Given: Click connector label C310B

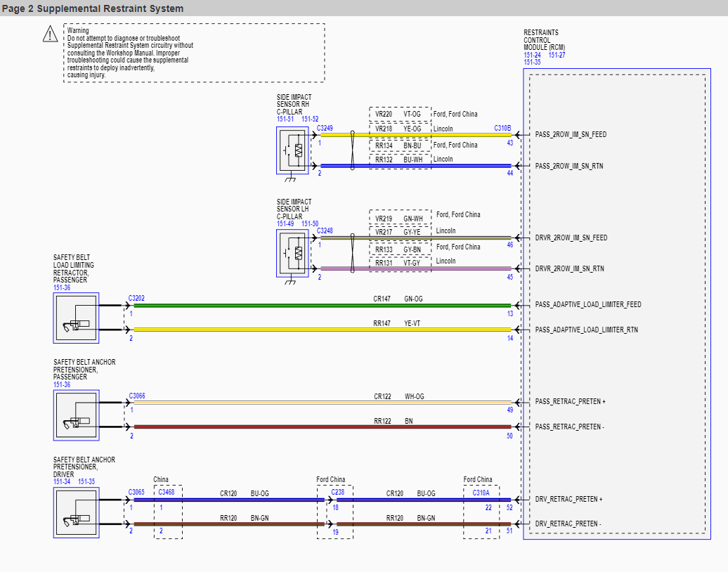Looking at the screenshot, I should [x=502, y=129].
